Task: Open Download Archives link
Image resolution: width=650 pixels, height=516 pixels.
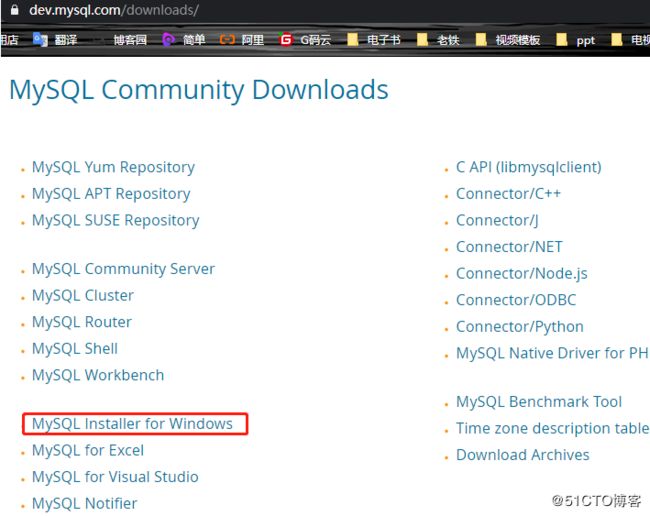Action: pos(523,455)
